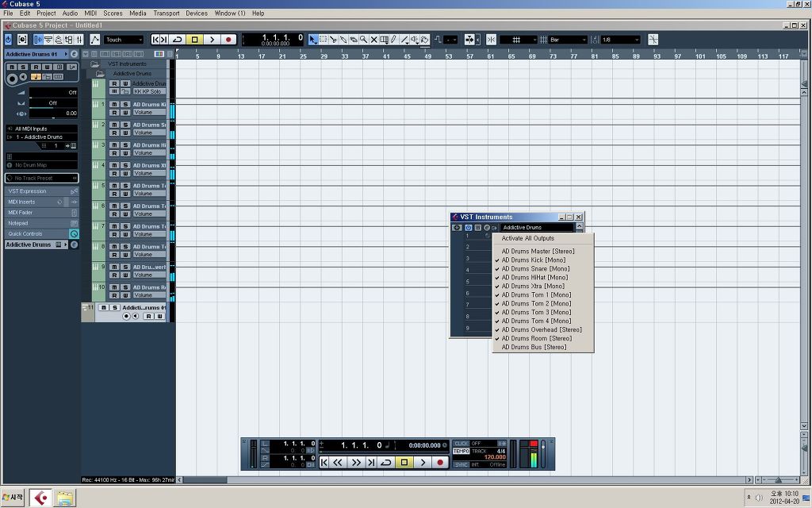The height and width of the screenshot is (508, 812).
Task: Open the No Track Preset selector
Action: [x=42, y=178]
